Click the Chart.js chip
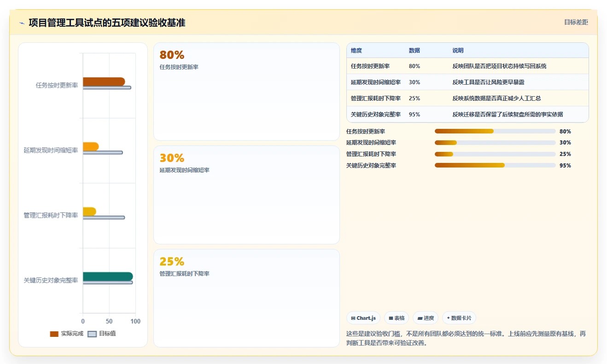Image resolution: width=607 pixels, height=364 pixels. point(363,318)
